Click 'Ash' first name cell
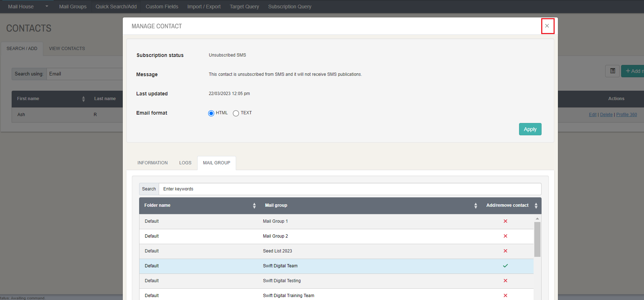644x300 pixels. click(x=21, y=115)
